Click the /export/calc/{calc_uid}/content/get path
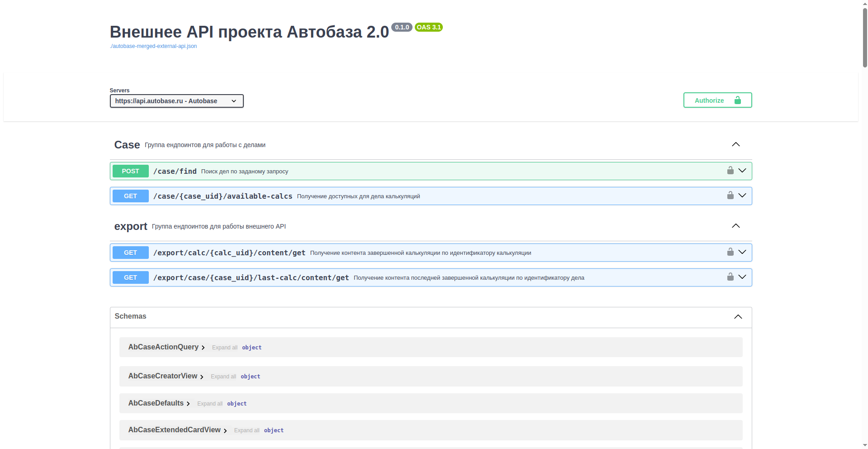This screenshot has height=449, width=868. coord(229,253)
